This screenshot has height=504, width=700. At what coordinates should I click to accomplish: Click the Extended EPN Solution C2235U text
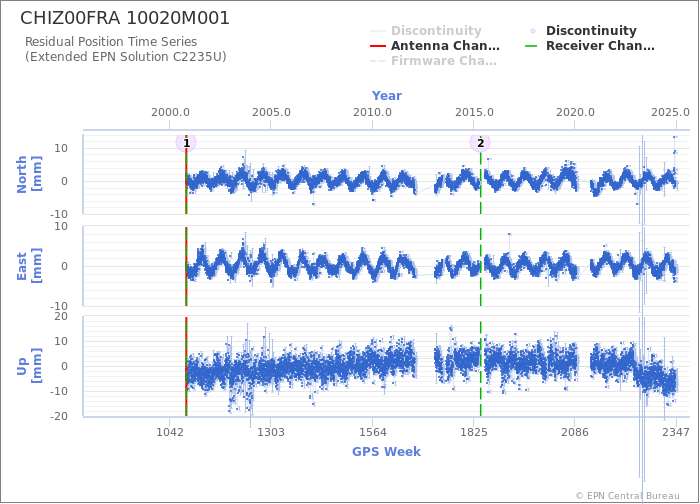pyautogui.click(x=126, y=57)
